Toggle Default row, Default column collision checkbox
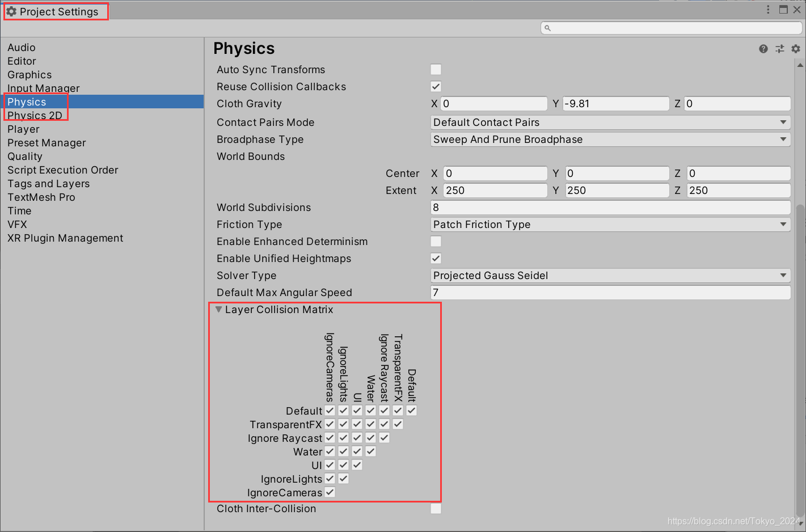806x532 pixels. click(412, 410)
